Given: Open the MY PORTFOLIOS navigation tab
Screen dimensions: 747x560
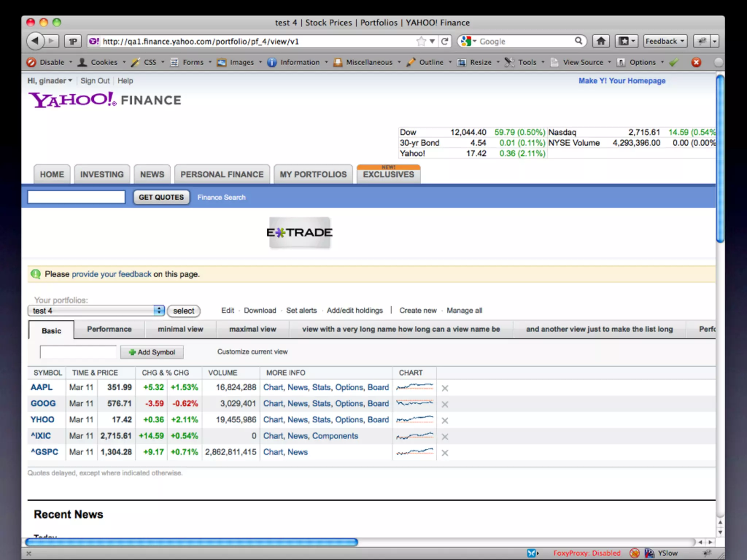Looking at the screenshot, I should (313, 175).
